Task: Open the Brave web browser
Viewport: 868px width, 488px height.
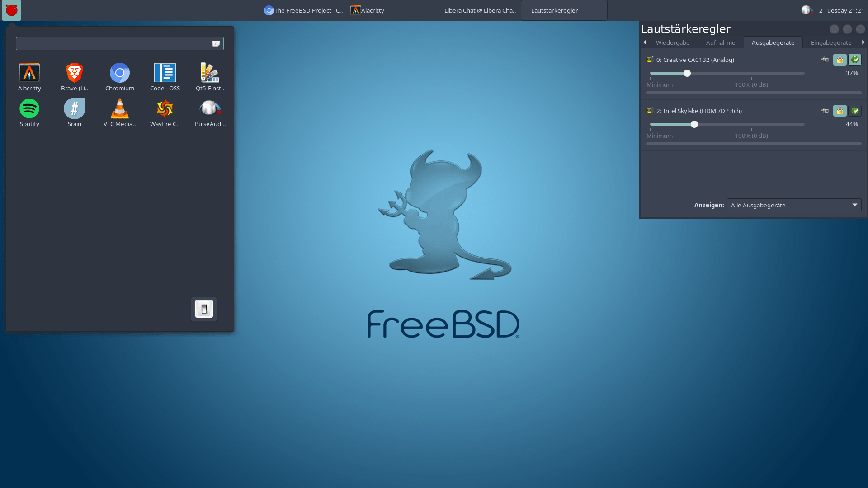Action: pos(74,75)
